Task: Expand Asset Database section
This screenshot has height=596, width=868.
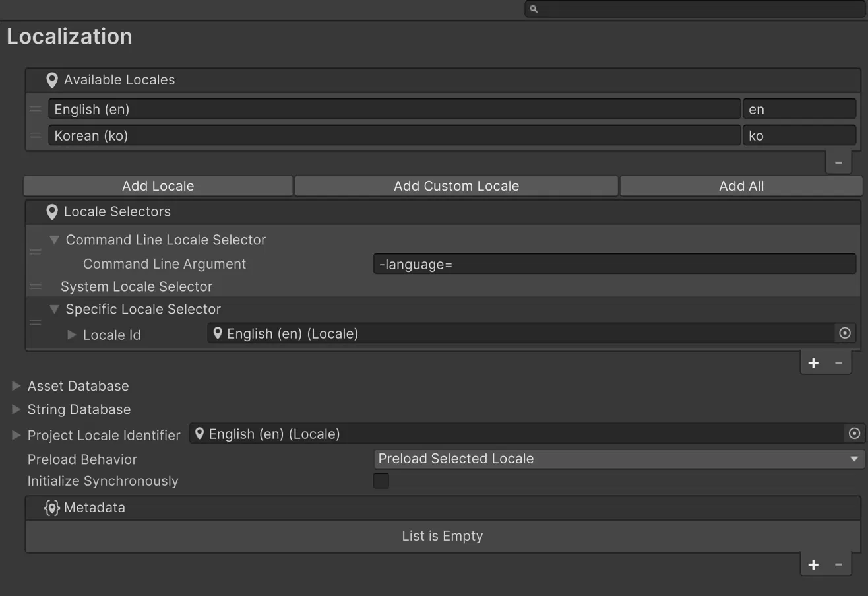Action: 16,385
